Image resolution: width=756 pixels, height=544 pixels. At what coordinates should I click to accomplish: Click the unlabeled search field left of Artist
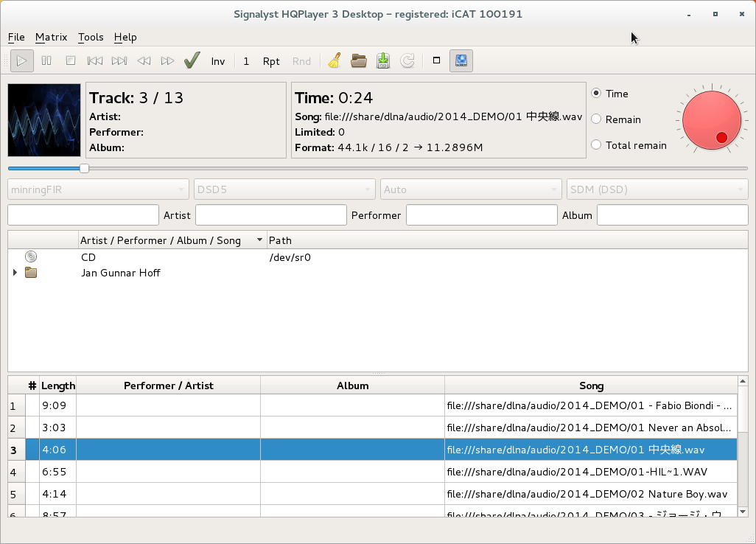[x=83, y=215]
